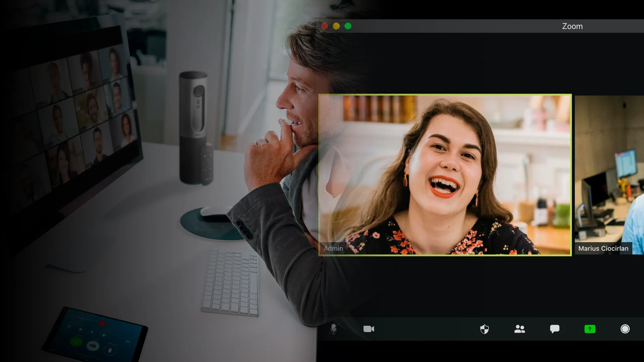644x362 pixels.
Task: Open the Participants panel
Action: (x=519, y=329)
